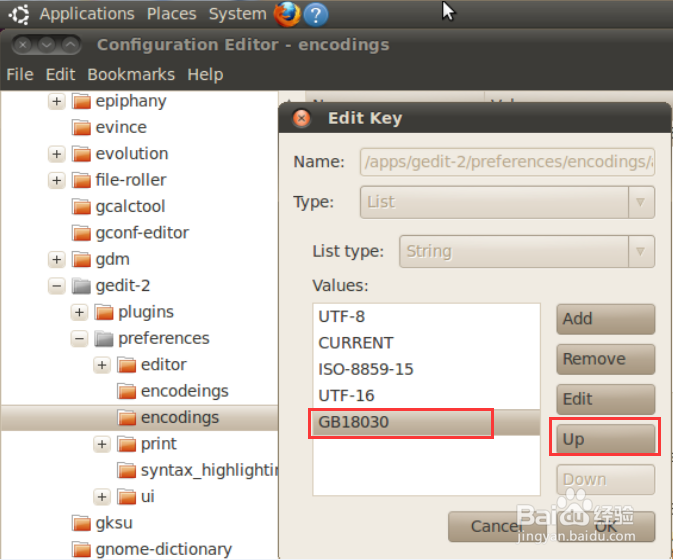Click the Edit button in dialog
The height and width of the screenshot is (560, 673).
coord(606,399)
